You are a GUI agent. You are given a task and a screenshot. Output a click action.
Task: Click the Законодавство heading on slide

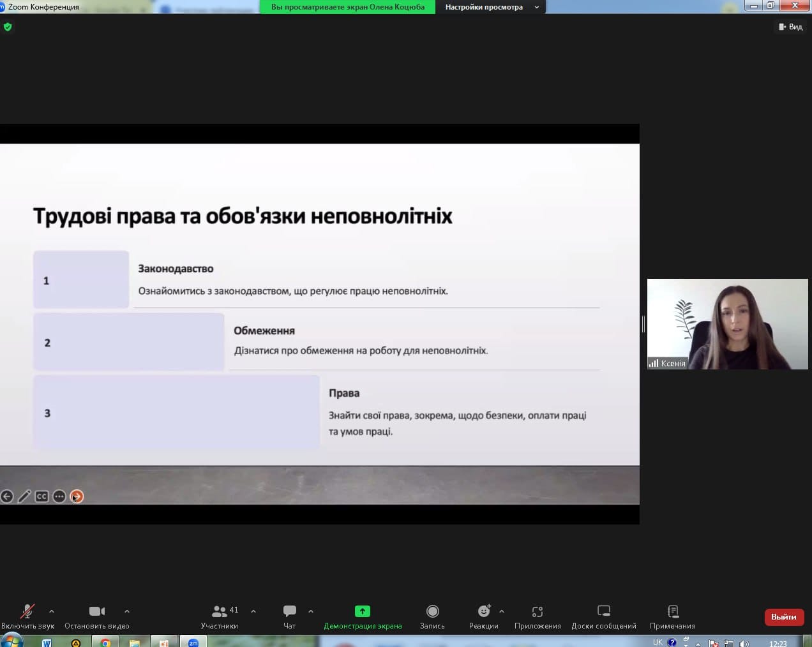(176, 269)
